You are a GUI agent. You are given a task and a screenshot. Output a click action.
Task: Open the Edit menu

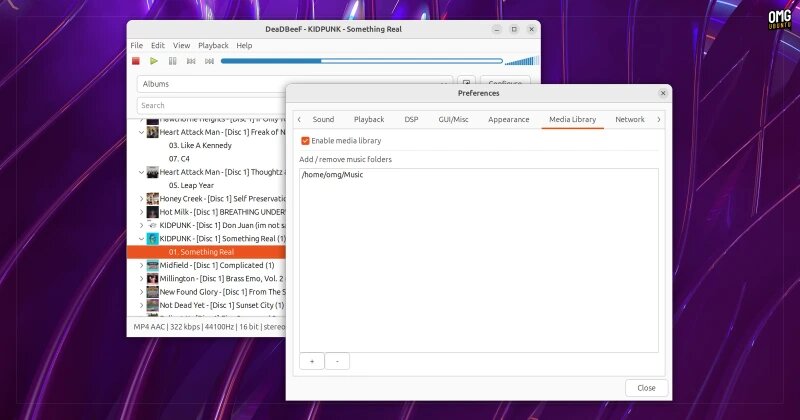pos(158,45)
